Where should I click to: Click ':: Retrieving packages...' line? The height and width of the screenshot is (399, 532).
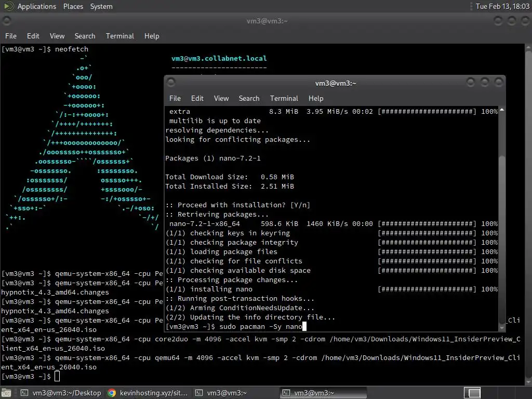click(217, 215)
